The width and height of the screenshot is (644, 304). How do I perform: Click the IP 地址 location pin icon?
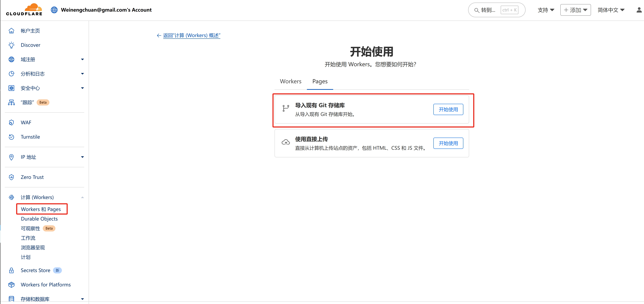(11, 157)
